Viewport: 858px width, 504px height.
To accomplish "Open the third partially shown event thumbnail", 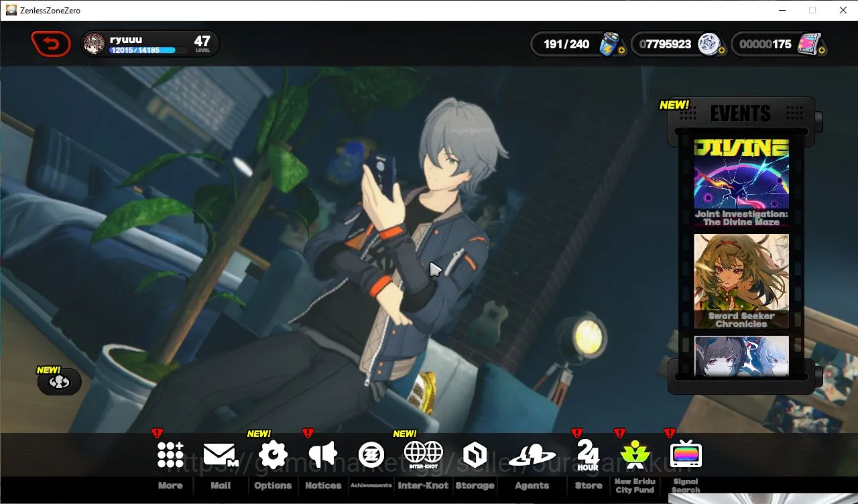I will [741, 356].
